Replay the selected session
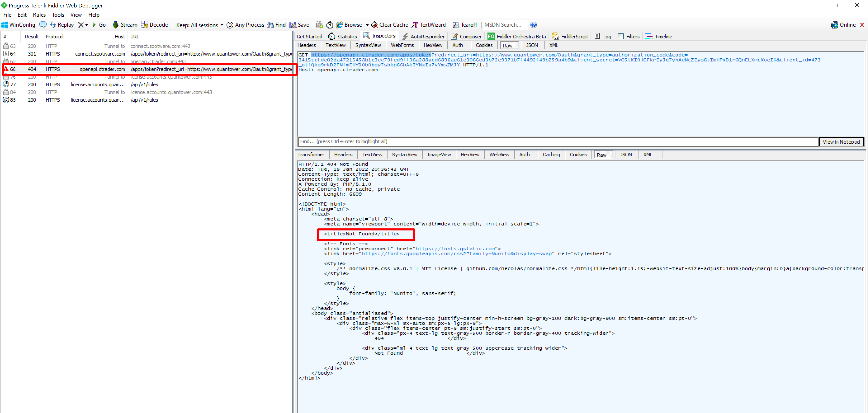This screenshot has height=413, width=868. tap(62, 25)
